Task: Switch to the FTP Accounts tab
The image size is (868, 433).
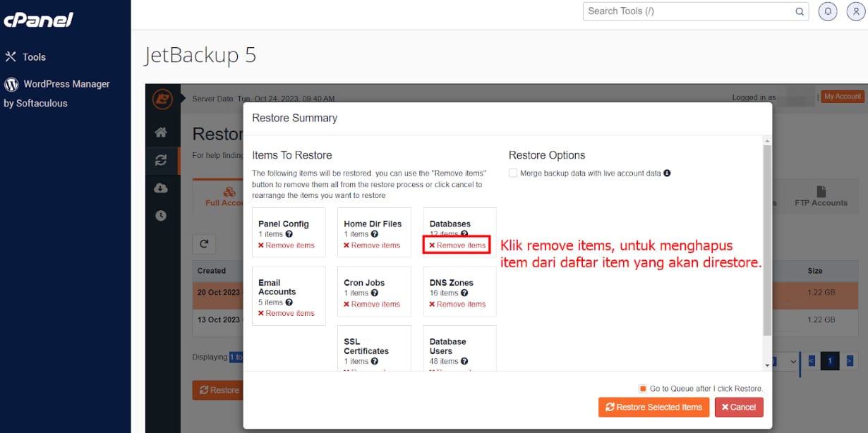Action: point(821,197)
